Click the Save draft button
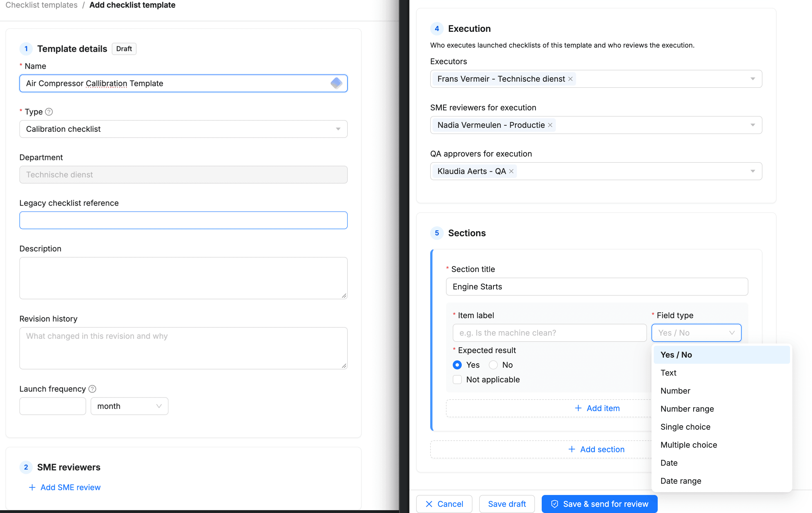The width and height of the screenshot is (812, 513). click(507, 504)
